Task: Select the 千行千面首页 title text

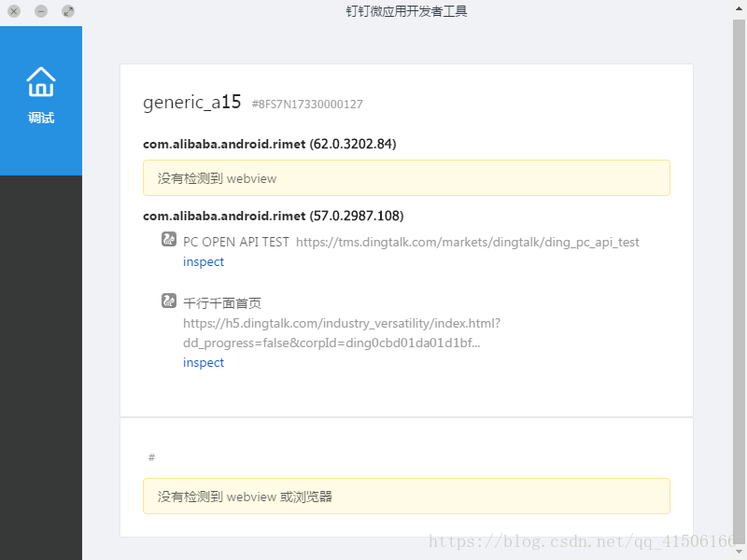Action: 222,302
